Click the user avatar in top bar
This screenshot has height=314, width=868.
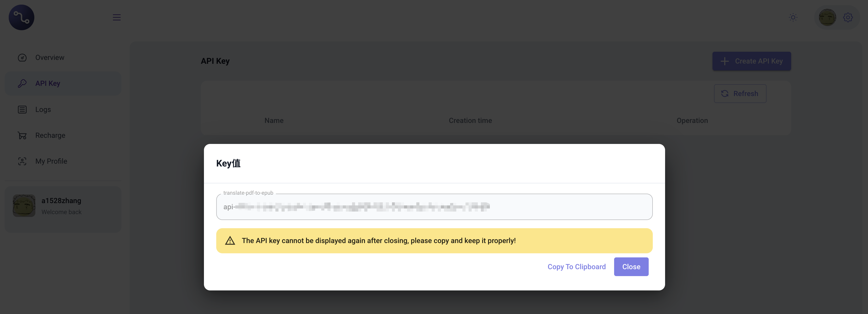[827, 17]
